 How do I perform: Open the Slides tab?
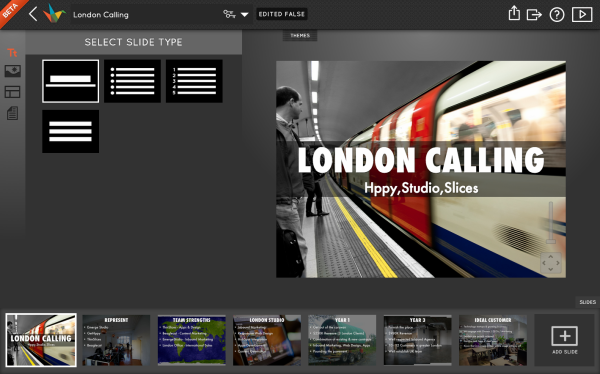click(x=587, y=302)
